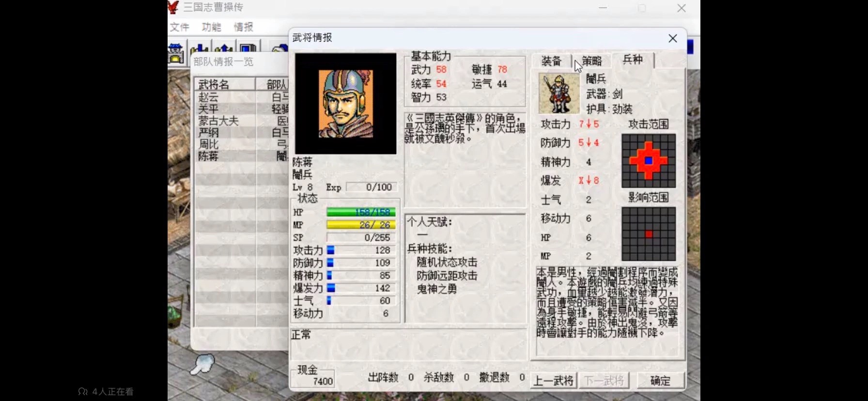The image size is (868, 401).
Task: Click the 统率 value 54
Action: 441,84
